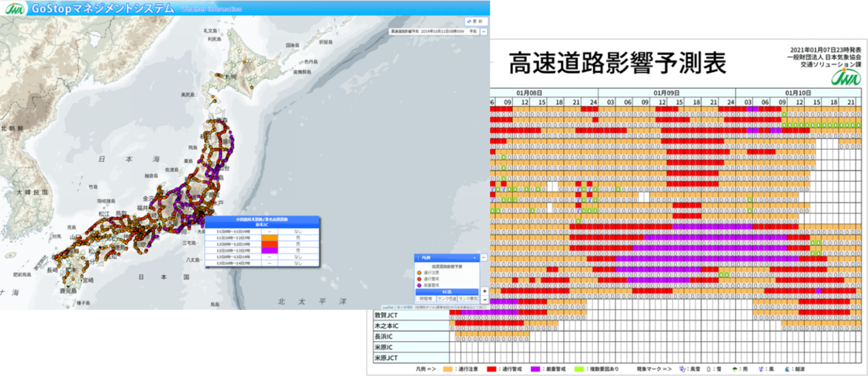The height and width of the screenshot is (376, 868).
Task: Click the red 通行警戒 swatch in table footer legend
Action: coord(491,369)
